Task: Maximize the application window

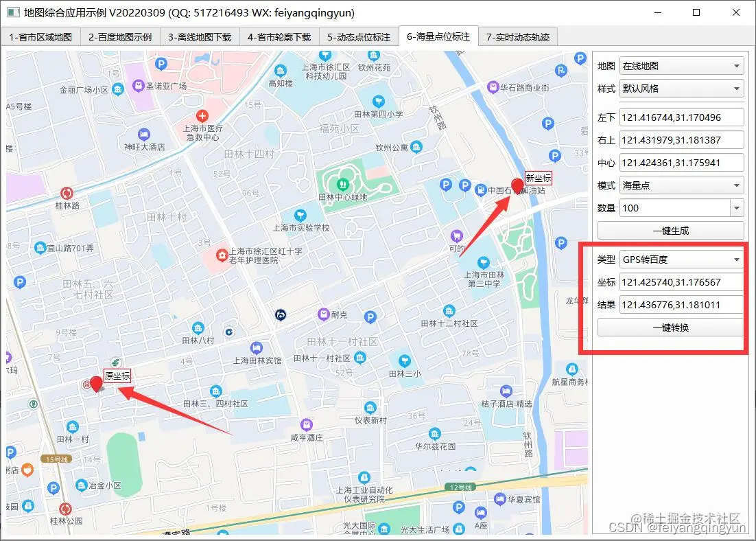Action: coord(696,12)
